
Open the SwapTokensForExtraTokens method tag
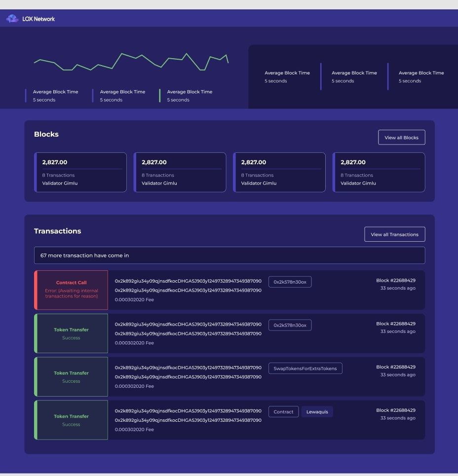[x=305, y=368]
